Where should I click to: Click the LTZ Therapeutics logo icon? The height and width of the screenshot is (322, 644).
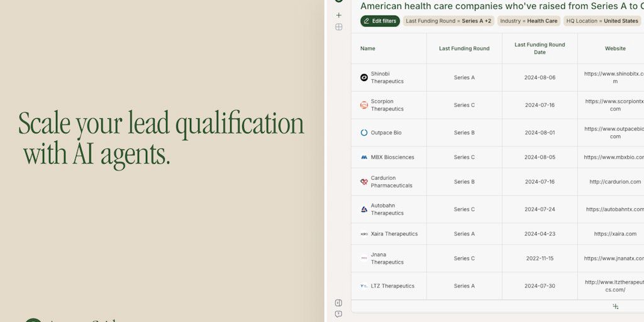pyautogui.click(x=364, y=286)
